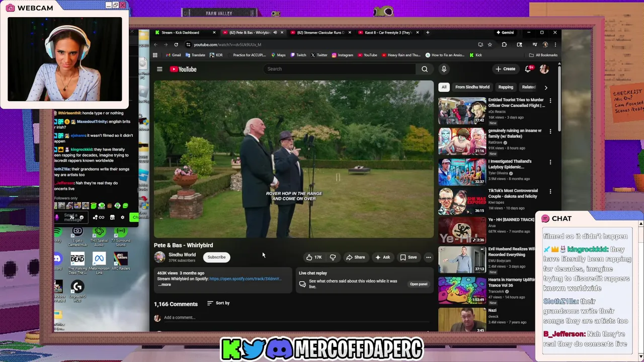Screen dimensions: 644x362
Task: Open the Twitch bookmark
Action: (298, 55)
